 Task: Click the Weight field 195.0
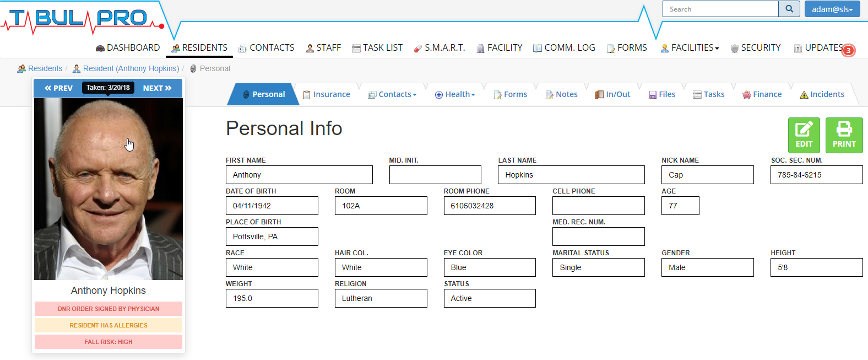(x=272, y=298)
